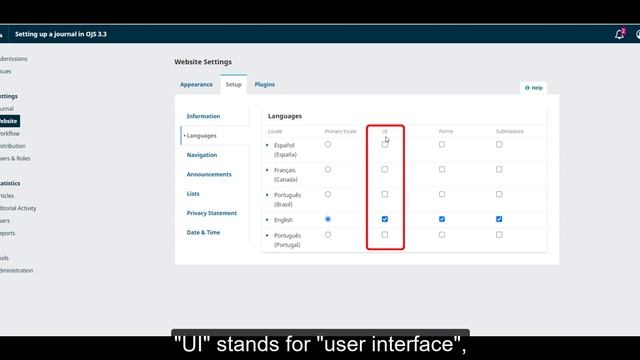Set Español (España) as primary locale
Viewport: 640px width, 360px height.
click(328, 144)
